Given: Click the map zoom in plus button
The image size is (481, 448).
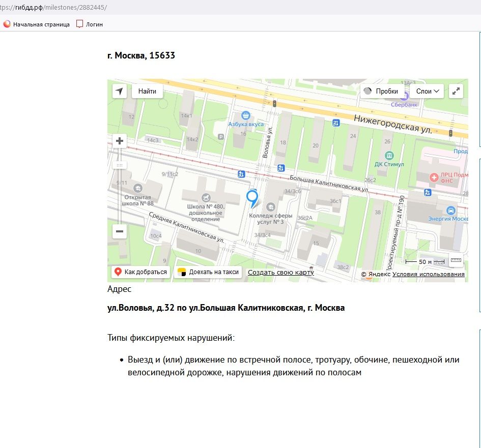Looking at the screenshot, I should tap(120, 141).
